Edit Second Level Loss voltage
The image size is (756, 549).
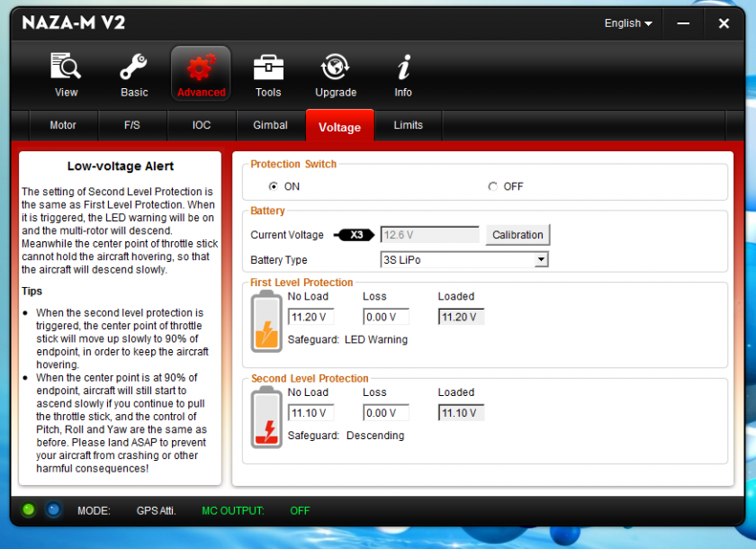[386, 413]
